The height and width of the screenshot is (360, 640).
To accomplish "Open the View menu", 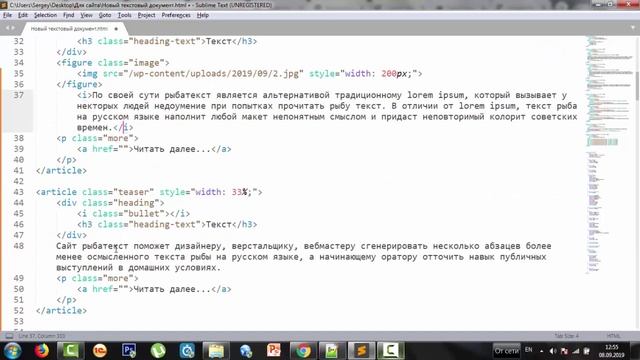I will tap(86, 15).
